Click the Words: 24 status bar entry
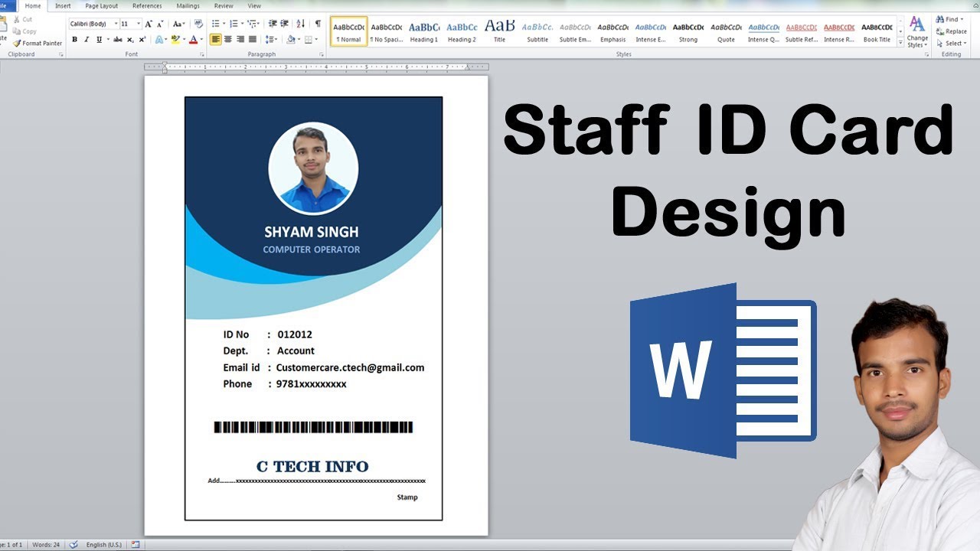 pos(46,545)
